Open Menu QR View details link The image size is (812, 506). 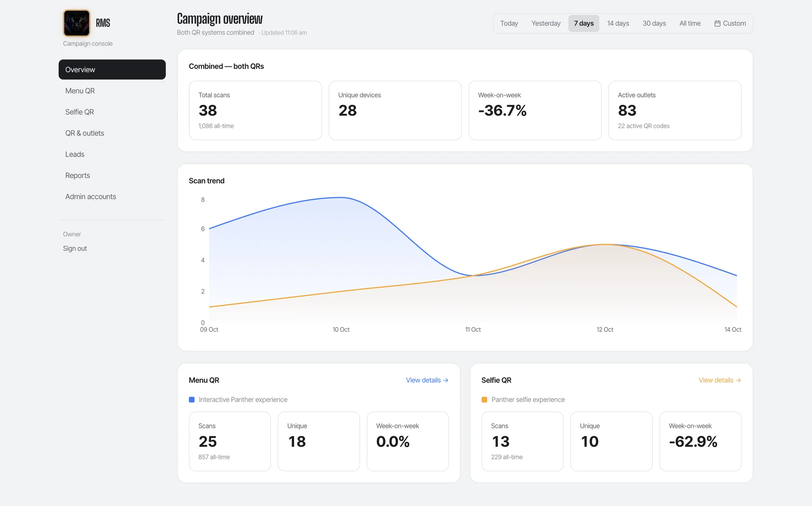pos(427,380)
